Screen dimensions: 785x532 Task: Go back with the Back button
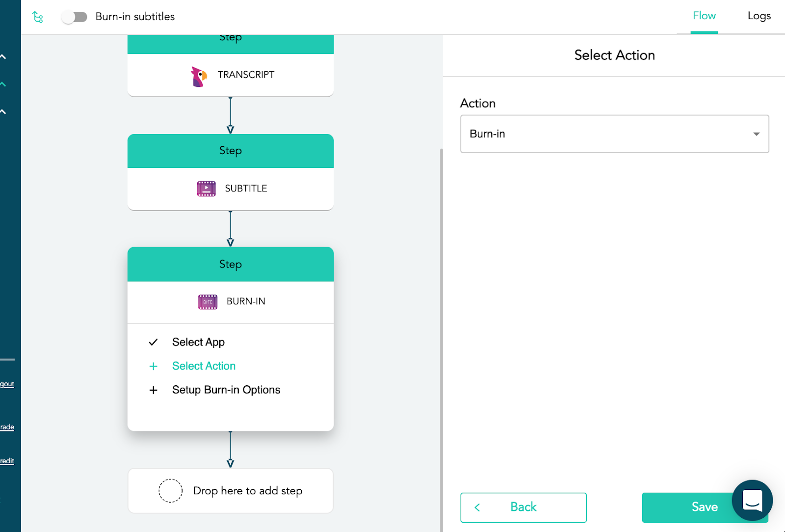pyautogui.click(x=523, y=507)
